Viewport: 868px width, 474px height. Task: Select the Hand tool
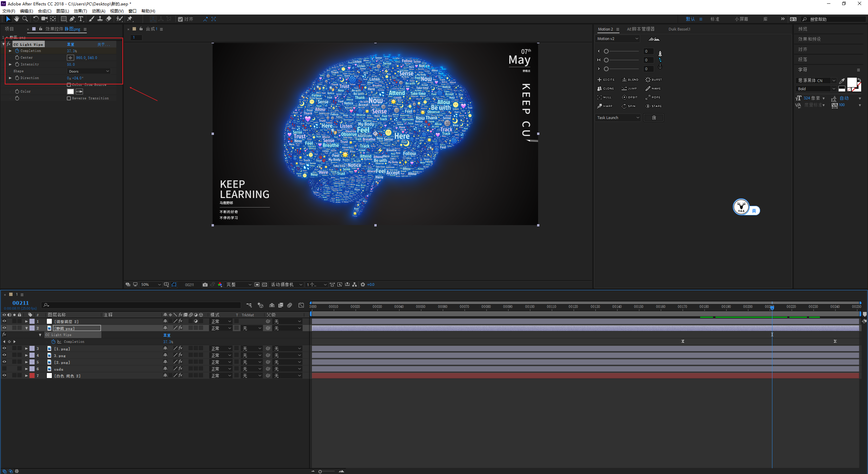pos(16,19)
